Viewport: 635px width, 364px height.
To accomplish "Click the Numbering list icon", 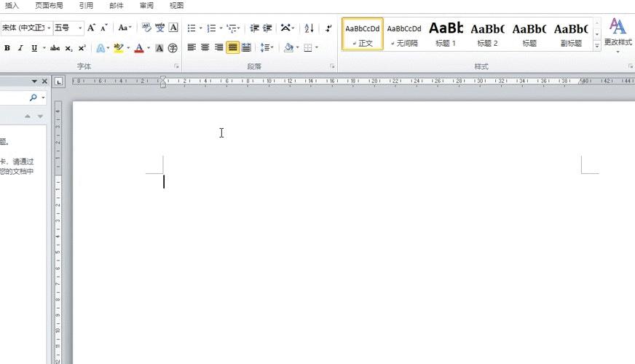I will [211, 28].
